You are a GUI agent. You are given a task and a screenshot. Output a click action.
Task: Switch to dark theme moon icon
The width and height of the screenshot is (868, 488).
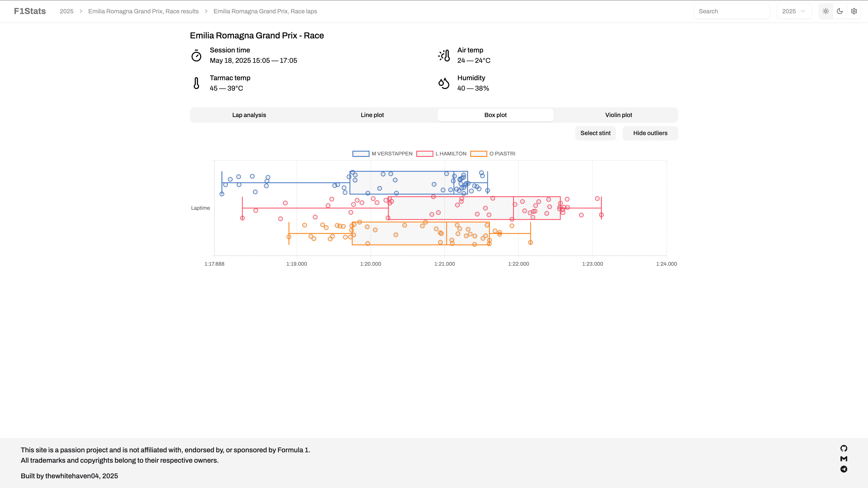[840, 11]
